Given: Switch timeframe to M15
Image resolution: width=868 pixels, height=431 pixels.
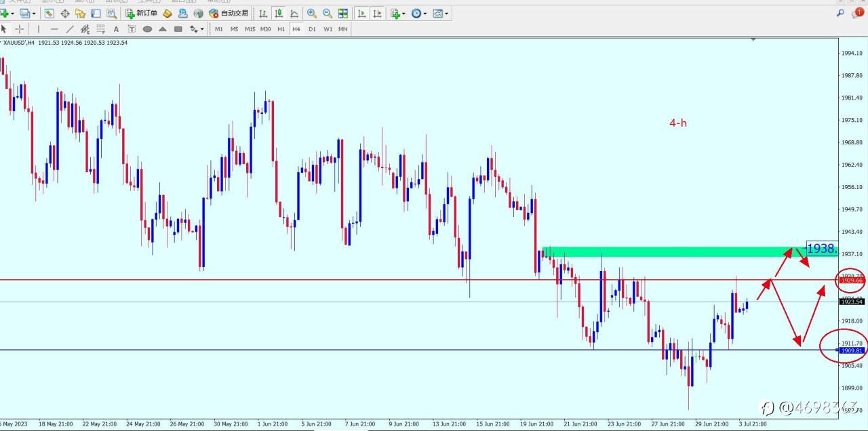Looking at the screenshot, I should coord(250,29).
